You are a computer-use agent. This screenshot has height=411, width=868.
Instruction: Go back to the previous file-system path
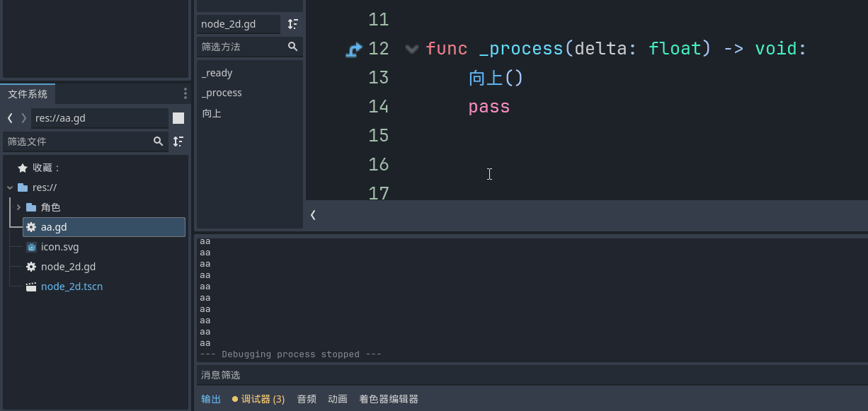(x=10, y=118)
